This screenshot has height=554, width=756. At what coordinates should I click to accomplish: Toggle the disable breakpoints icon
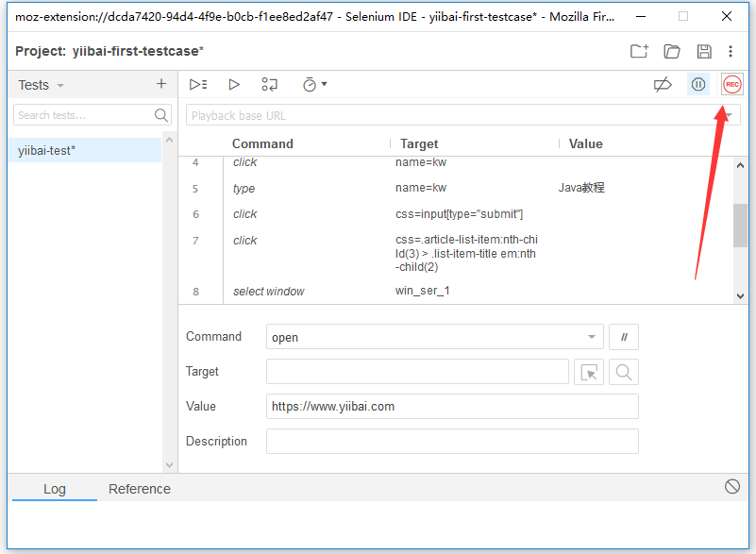663,85
